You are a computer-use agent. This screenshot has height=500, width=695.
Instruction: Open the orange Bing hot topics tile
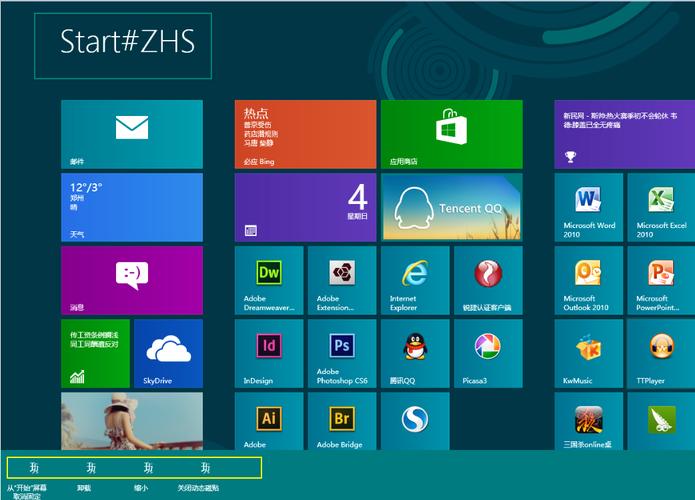(x=305, y=134)
